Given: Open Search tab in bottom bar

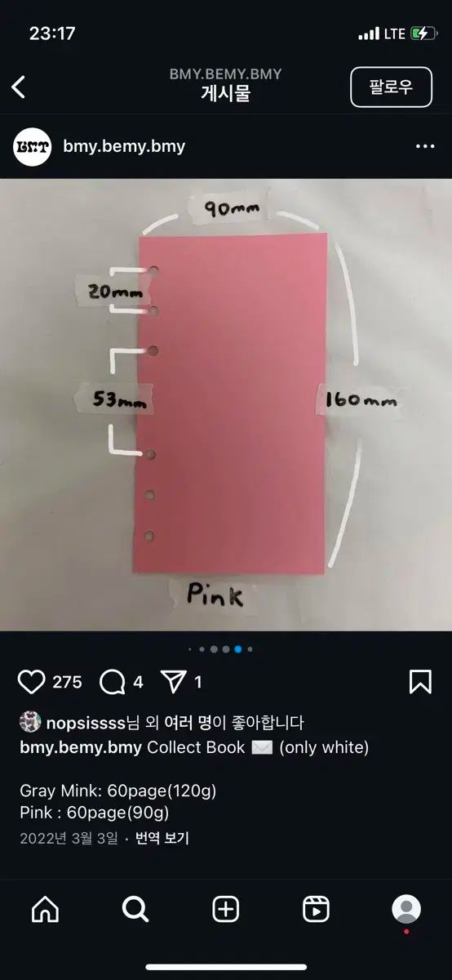Looking at the screenshot, I should click(x=135, y=909).
